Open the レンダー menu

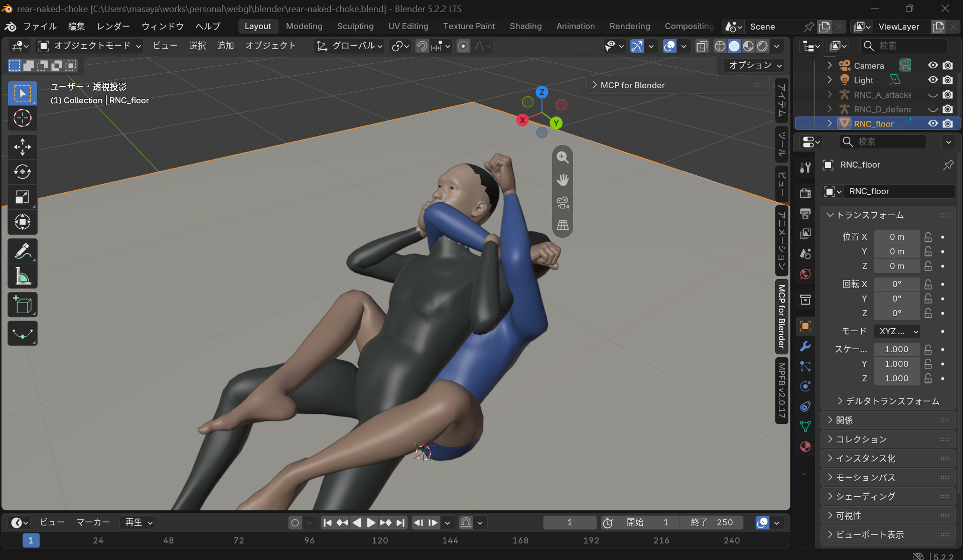coord(113,26)
